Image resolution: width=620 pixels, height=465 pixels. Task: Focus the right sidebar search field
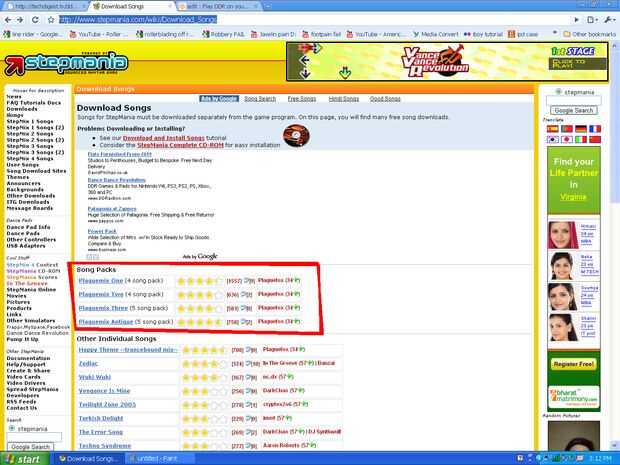point(574,101)
